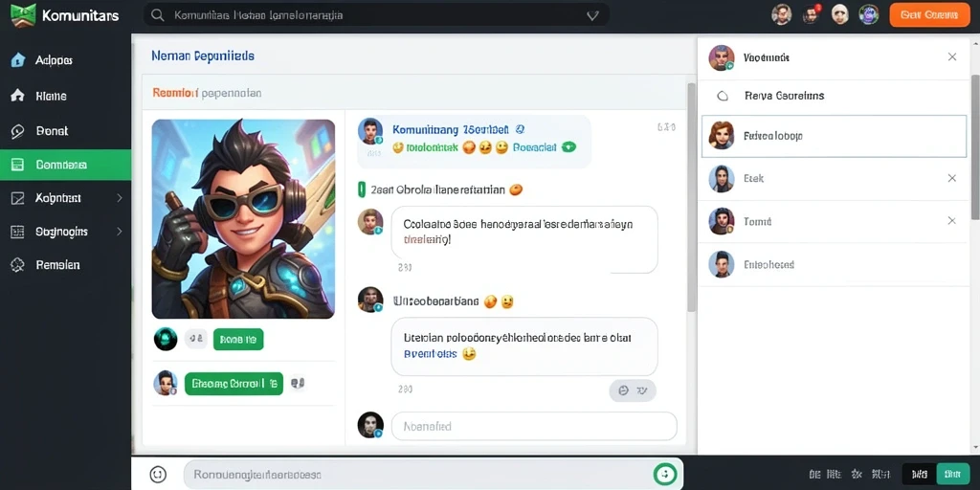The width and height of the screenshot is (980, 490).
Task: Select the Etek contact row
Action: click(834, 178)
